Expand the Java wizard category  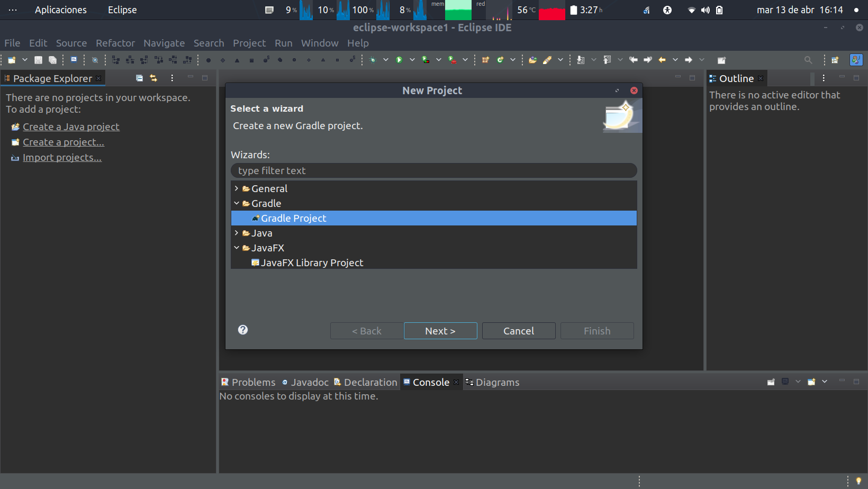pos(236,233)
